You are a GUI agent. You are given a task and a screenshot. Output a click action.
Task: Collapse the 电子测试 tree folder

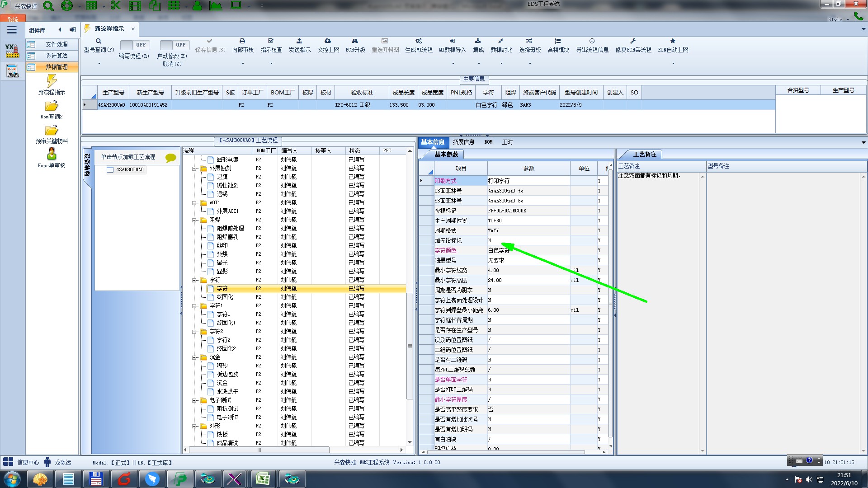pyautogui.click(x=194, y=400)
